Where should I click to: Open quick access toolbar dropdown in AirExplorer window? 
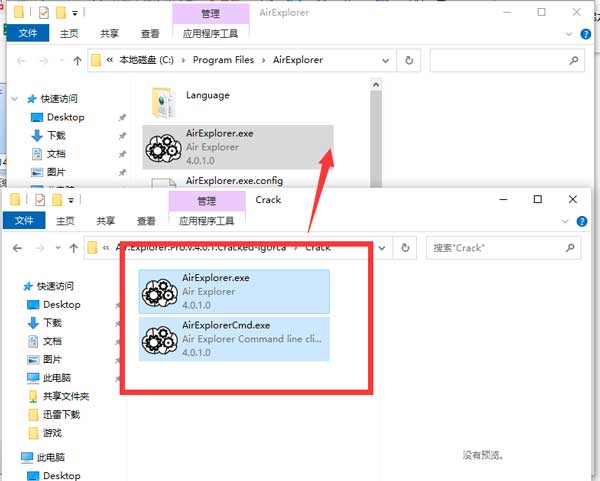75,13
